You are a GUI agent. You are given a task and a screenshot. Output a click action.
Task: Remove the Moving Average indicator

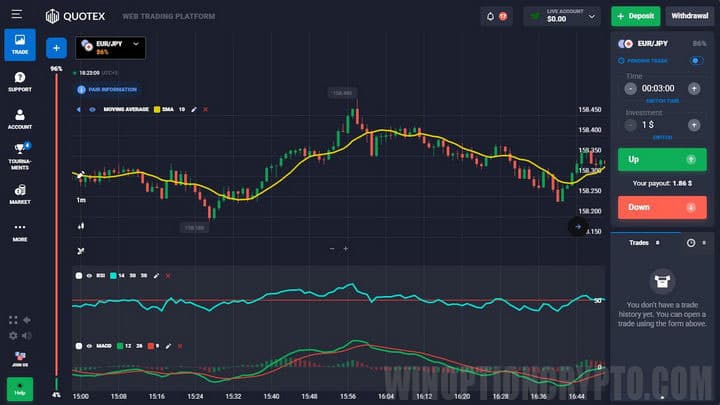point(205,109)
